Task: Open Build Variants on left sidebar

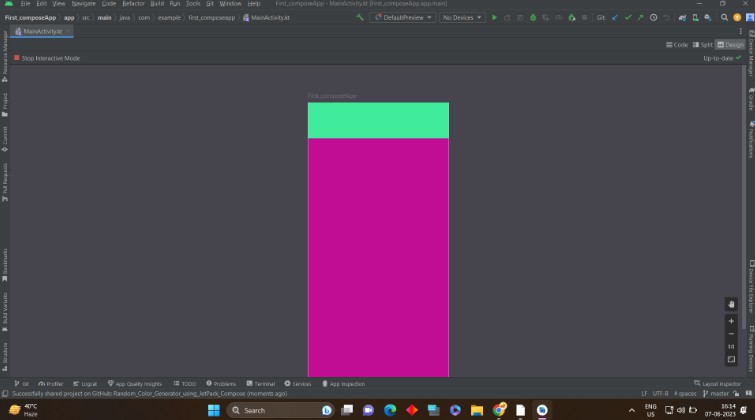Action: pyautogui.click(x=5, y=312)
